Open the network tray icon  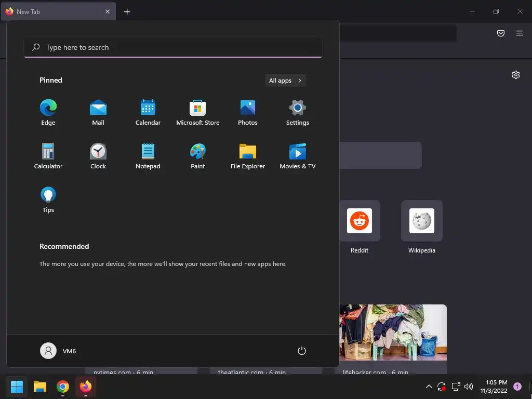(x=456, y=387)
